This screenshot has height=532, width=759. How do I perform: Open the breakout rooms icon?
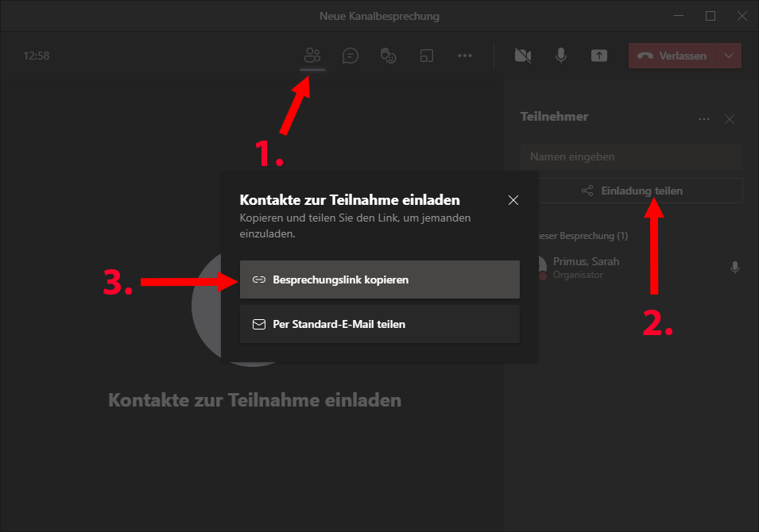pos(427,56)
